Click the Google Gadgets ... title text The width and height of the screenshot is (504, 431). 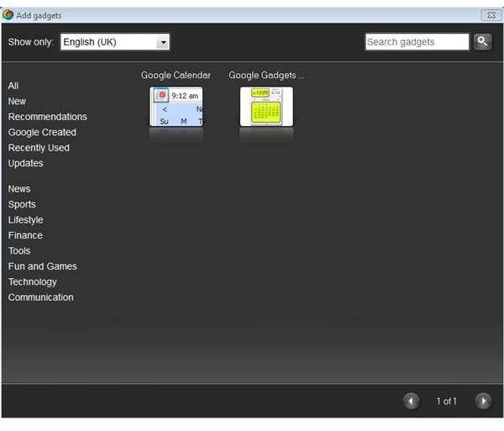coord(266,76)
